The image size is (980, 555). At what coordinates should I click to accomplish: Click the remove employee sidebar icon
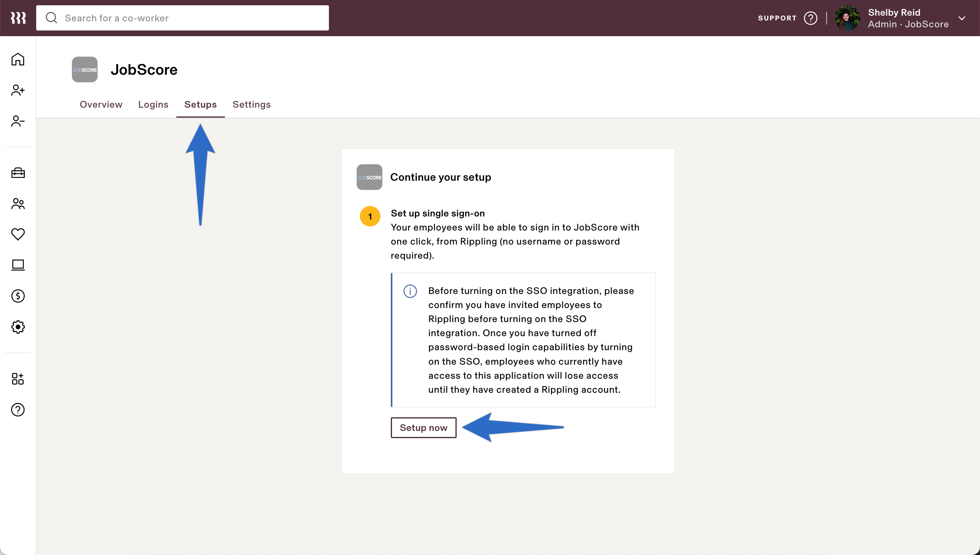tap(18, 121)
